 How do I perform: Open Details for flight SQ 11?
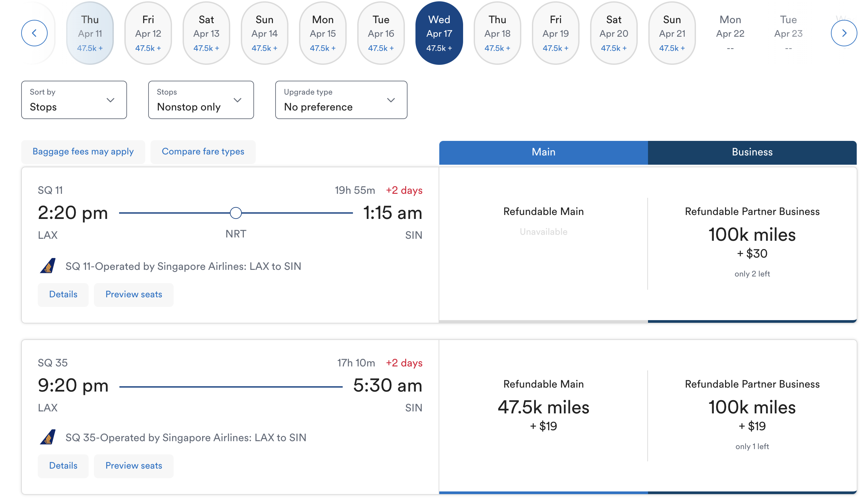click(x=63, y=295)
